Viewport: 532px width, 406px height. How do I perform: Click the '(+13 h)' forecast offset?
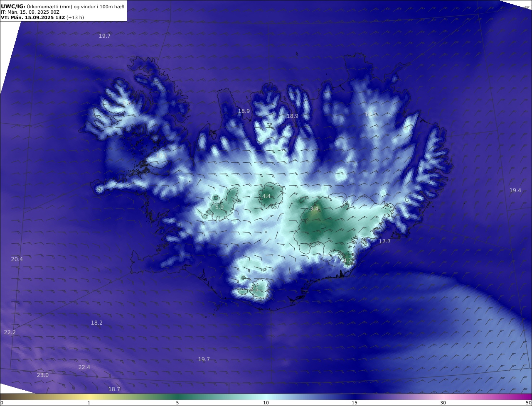(x=75, y=18)
